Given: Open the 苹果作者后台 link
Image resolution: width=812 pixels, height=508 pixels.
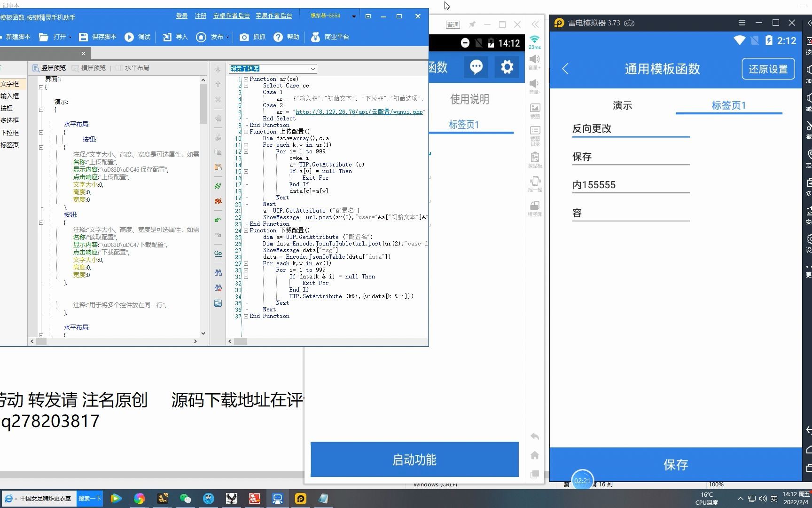Looking at the screenshot, I should click(273, 16).
